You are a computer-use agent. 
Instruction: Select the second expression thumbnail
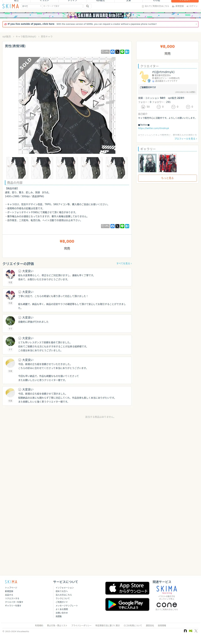click(42, 168)
